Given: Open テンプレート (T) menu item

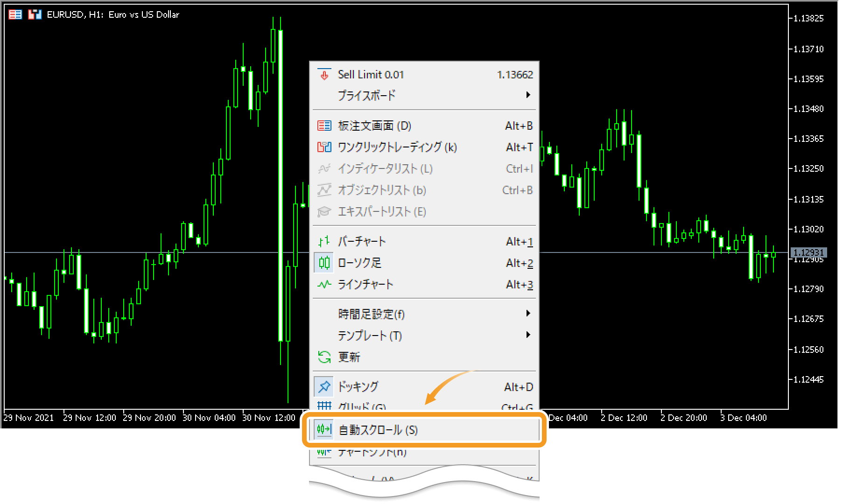Looking at the screenshot, I should pyautogui.click(x=424, y=335).
